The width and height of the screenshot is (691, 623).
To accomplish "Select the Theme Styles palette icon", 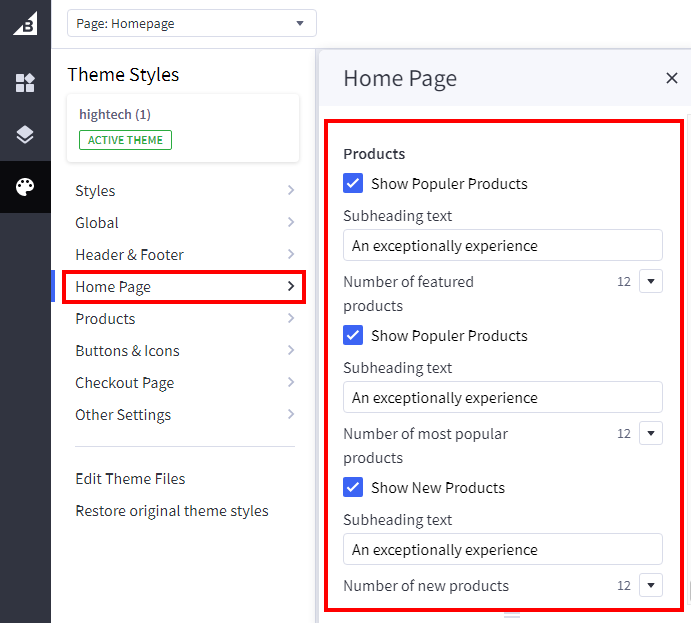I will (25, 187).
